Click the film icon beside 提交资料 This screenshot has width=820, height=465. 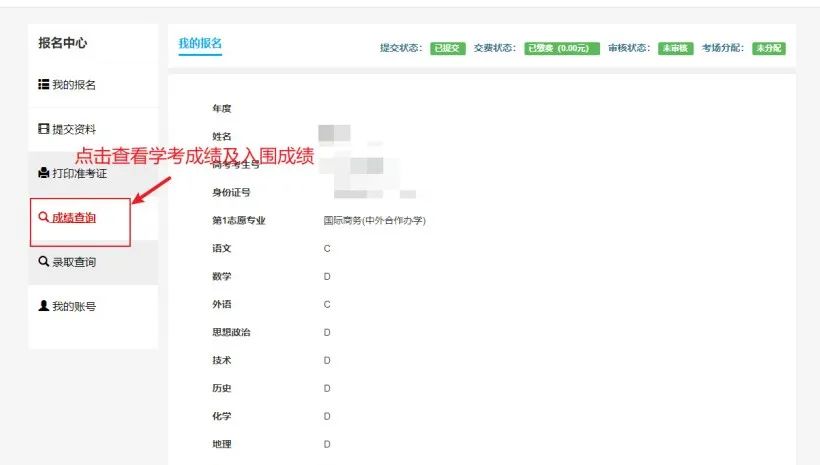pyautogui.click(x=44, y=129)
